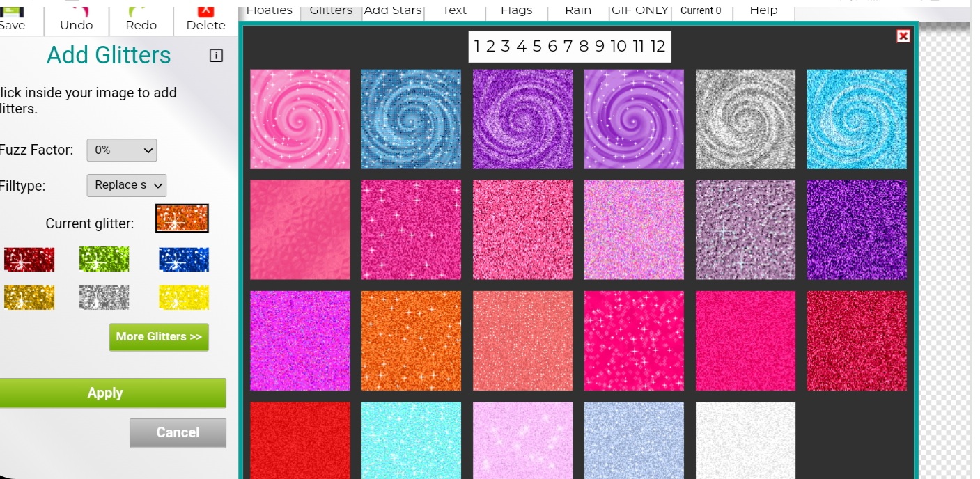Open the Fuzz Factor dropdown
Image resolution: width=980 pixels, height=479 pixels.
click(x=121, y=150)
